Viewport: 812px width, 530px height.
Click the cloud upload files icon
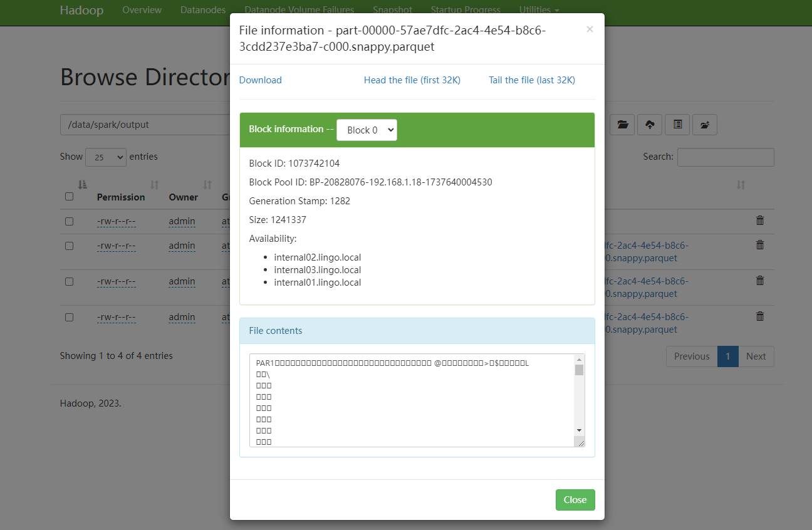[650, 125]
